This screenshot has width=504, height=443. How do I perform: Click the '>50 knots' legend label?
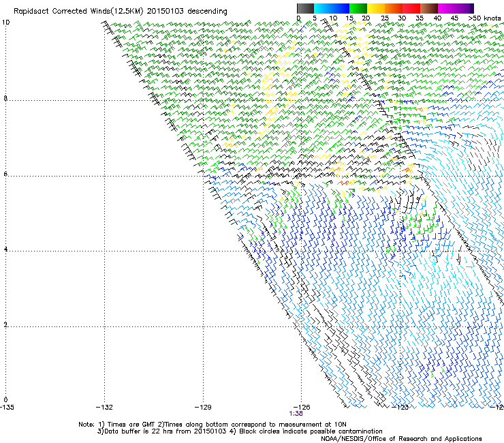click(484, 18)
